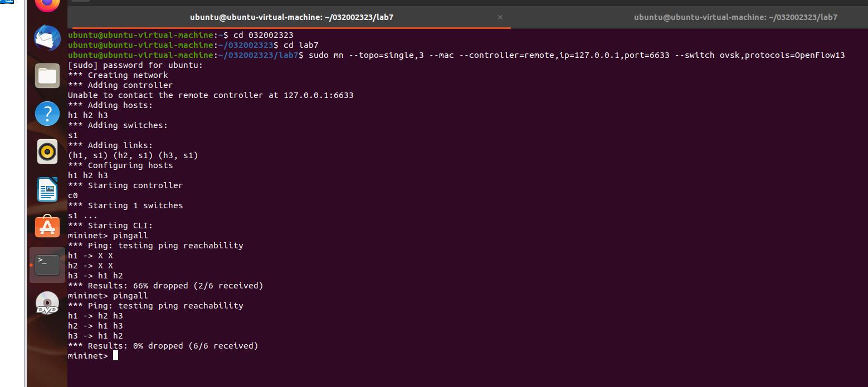Launch Rhythmbox music player
This screenshot has width=868, height=387.
click(x=47, y=151)
